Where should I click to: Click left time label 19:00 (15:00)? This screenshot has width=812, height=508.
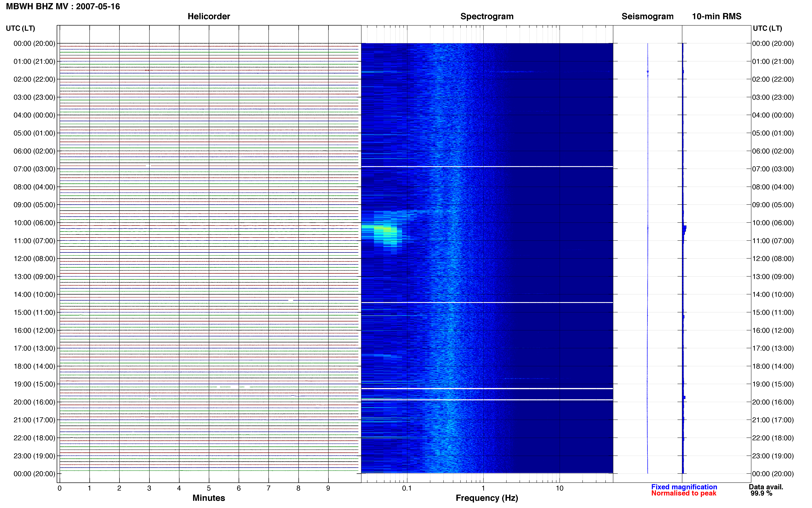(x=34, y=384)
